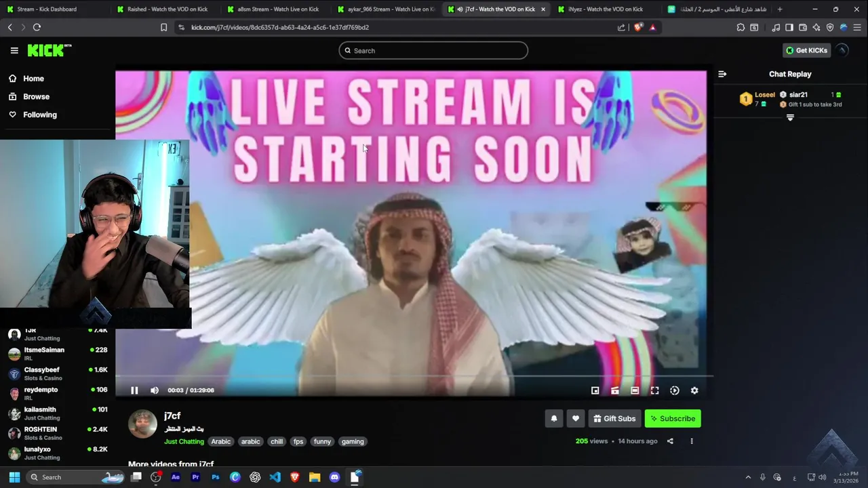Enter fullscreen mode in video player

coord(654,390)
